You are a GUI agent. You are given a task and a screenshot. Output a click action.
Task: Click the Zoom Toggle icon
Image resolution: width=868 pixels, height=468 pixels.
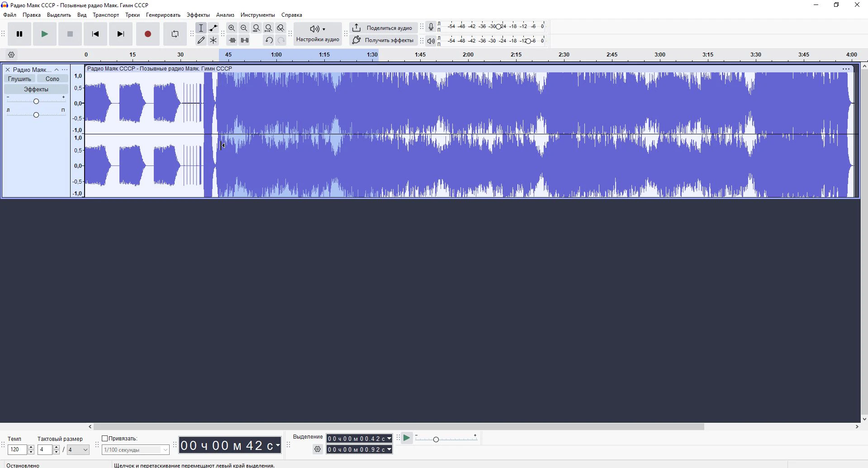281,28
